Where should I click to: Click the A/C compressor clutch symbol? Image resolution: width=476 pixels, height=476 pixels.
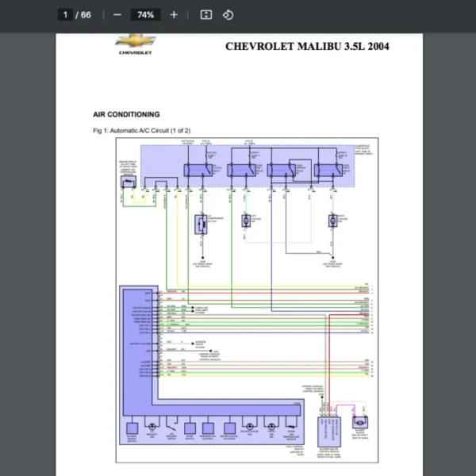pos(201,224)
